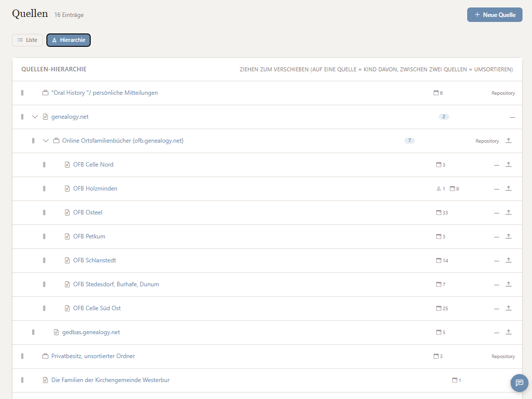
Task: Open OFB Osteel source entry
Action: (x=88, y=212)
